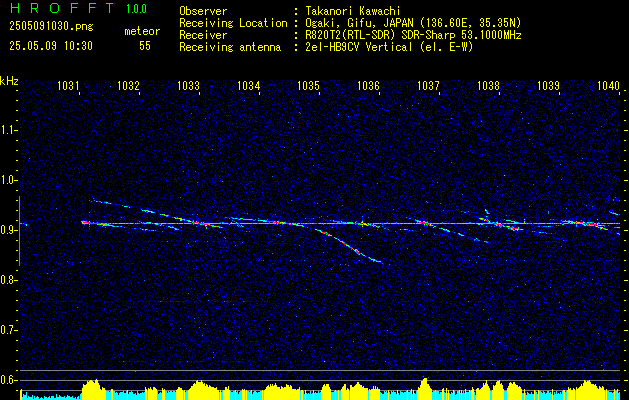
Task: Click the kHz axis label
Action: pos(9,81)
